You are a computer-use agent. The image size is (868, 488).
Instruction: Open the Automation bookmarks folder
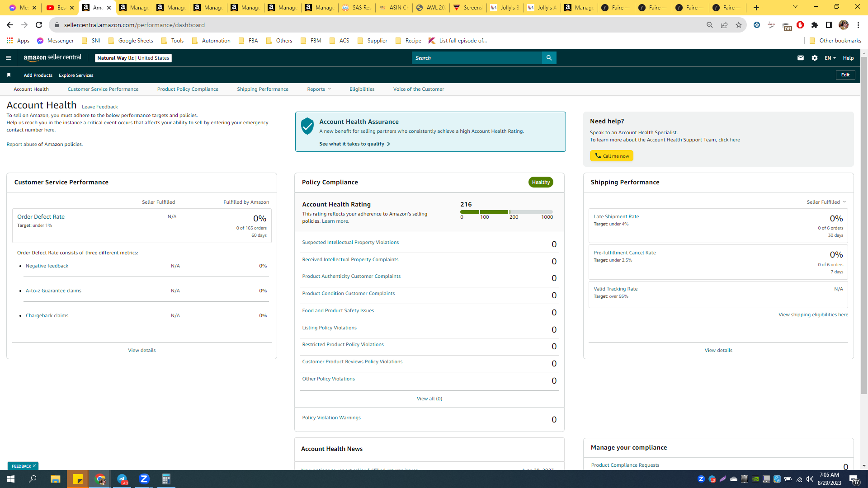click(x=211, y=41)
